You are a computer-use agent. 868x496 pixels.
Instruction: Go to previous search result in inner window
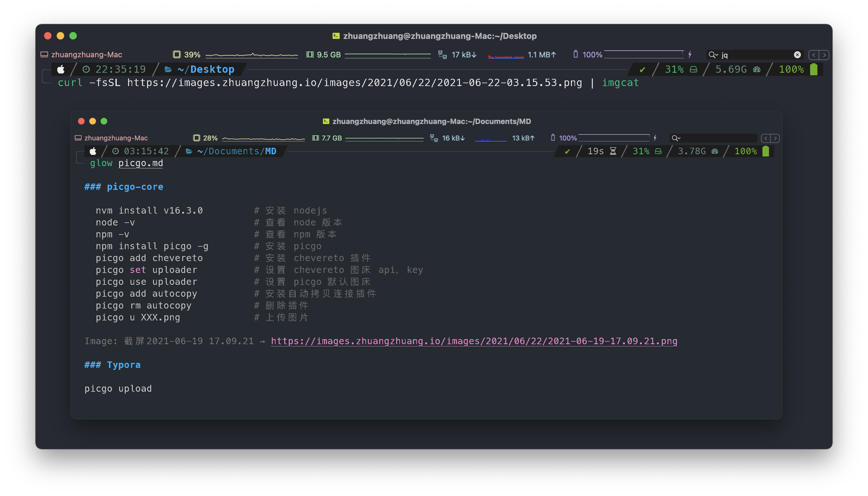tap(765, 138)
